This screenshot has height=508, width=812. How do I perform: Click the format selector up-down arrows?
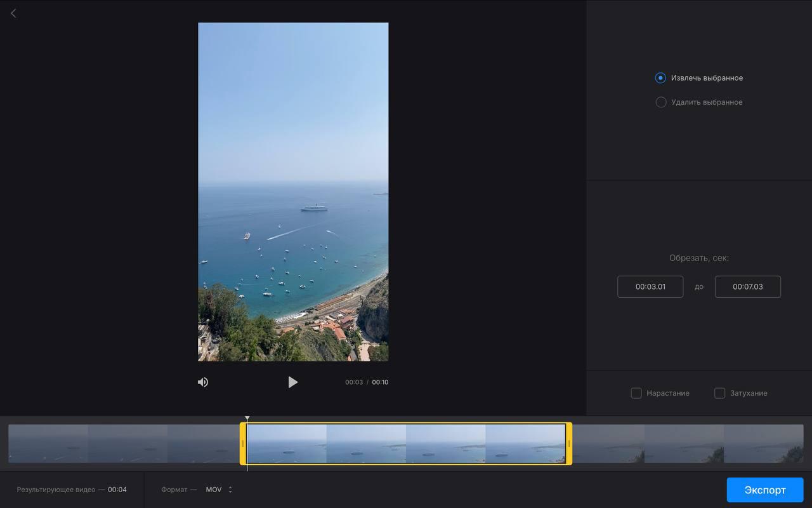pos(230,490)
